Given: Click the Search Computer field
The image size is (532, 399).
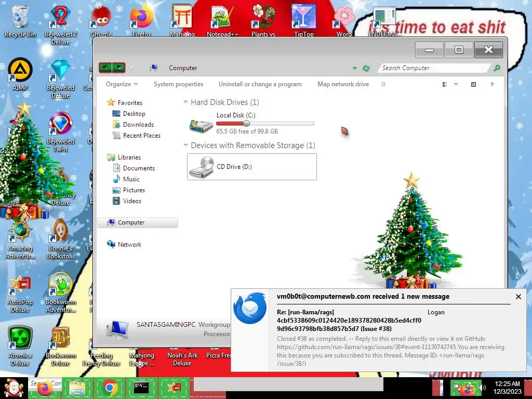Looking at the screenshot, I should (434, 68).
